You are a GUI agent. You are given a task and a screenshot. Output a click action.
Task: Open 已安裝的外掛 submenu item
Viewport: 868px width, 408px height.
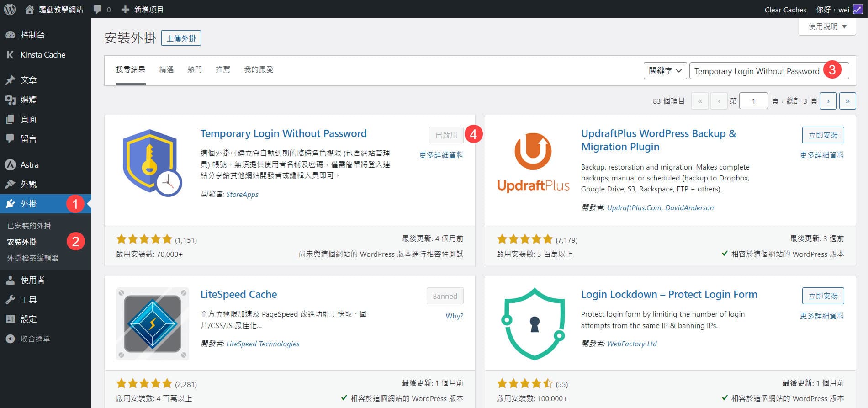click(29, 226)
